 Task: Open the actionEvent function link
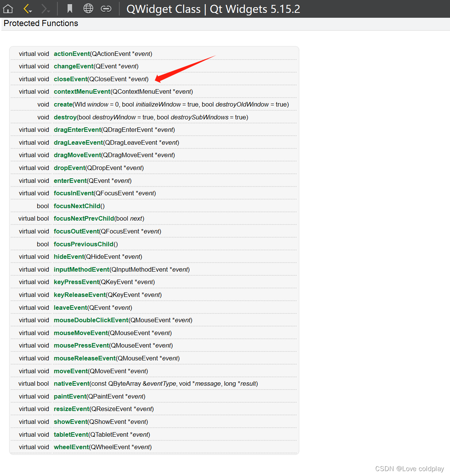point(72,54)
